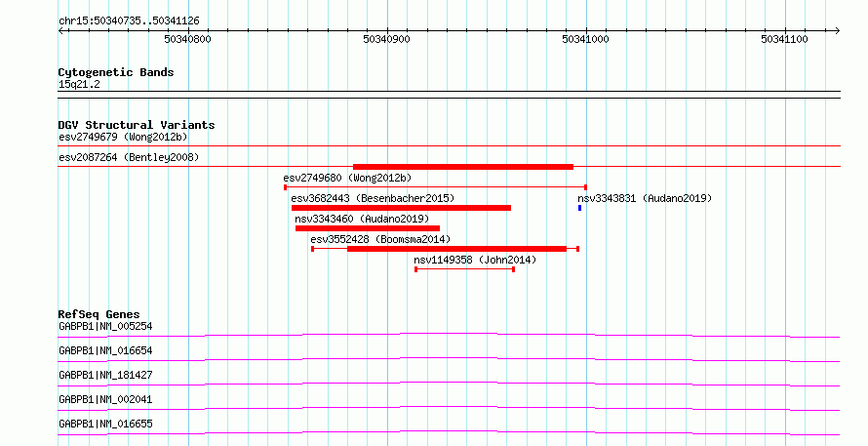
Task: Open variant esv2749680 (Wong2012b) label
Action: pos(347,178)
